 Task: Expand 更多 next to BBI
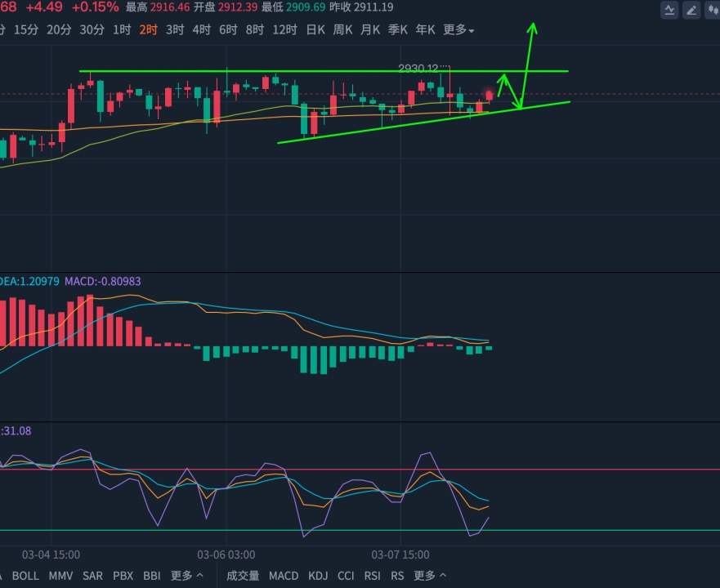pyautogui.click(x=186, y=576)
